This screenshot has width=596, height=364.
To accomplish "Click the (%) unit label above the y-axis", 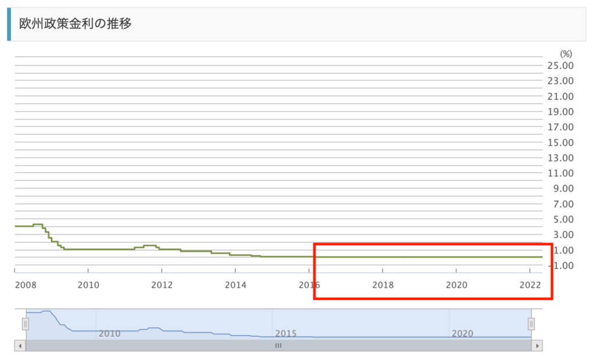I will (566, 53).
